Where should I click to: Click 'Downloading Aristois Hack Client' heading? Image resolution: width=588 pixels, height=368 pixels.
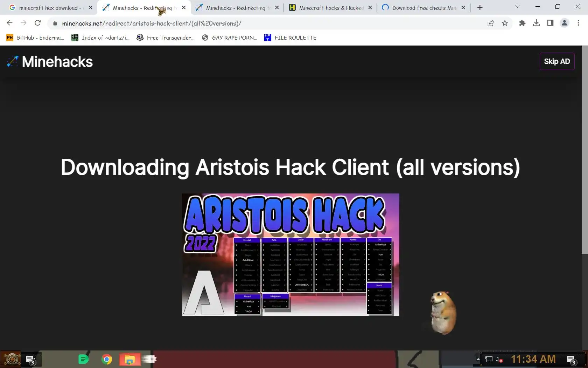pos(290,167)
